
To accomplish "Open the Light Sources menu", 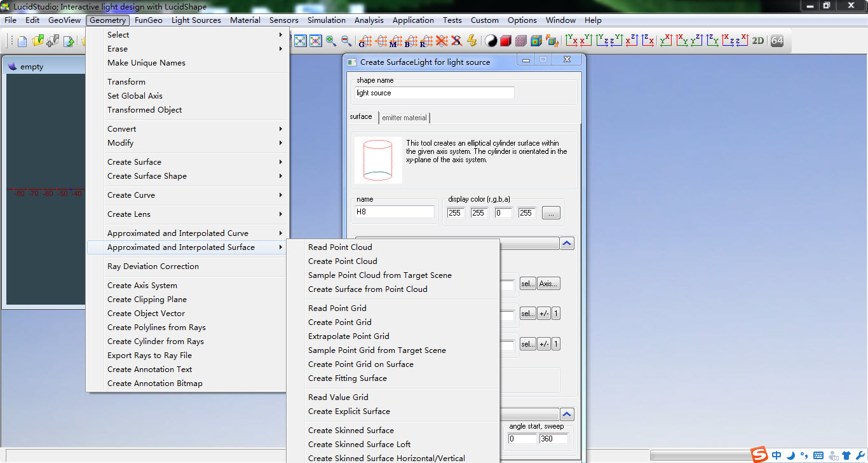I will (196, 20).
